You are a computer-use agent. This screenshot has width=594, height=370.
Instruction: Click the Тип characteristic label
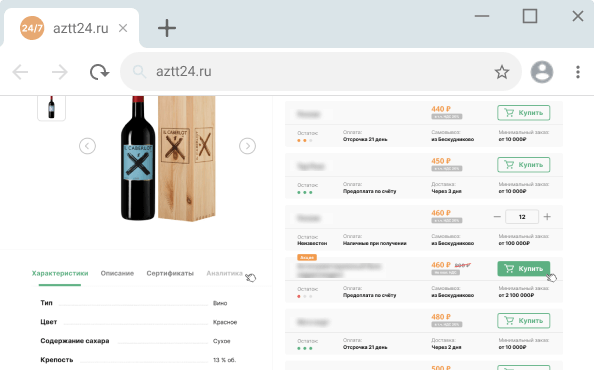tap(47, 303)
